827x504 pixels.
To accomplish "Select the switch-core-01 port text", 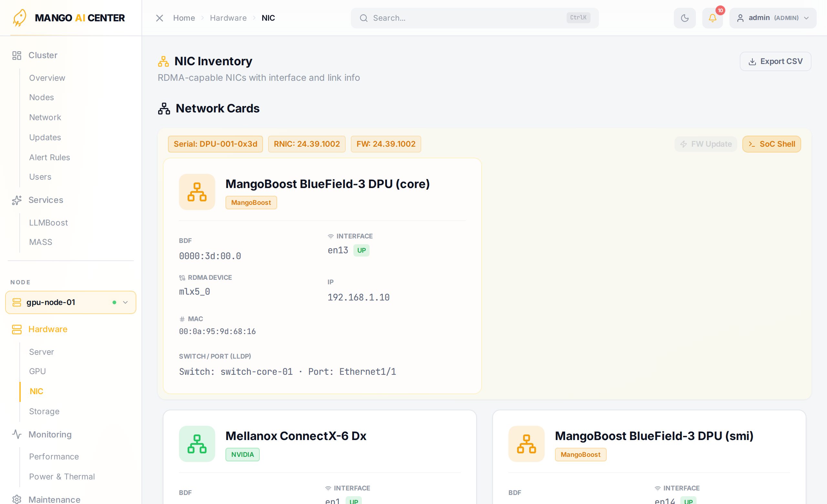I will tap(288, 372).
